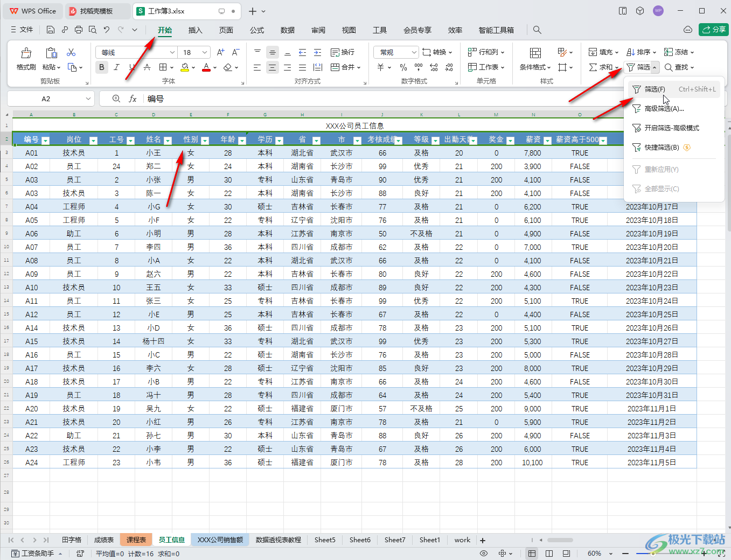
Task: Click the Cut scissors icon
Action: coord(71,52)
